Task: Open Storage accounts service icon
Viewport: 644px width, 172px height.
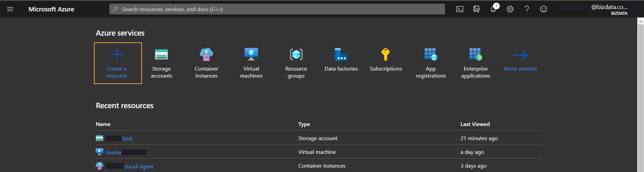Action: click(161, 54)
